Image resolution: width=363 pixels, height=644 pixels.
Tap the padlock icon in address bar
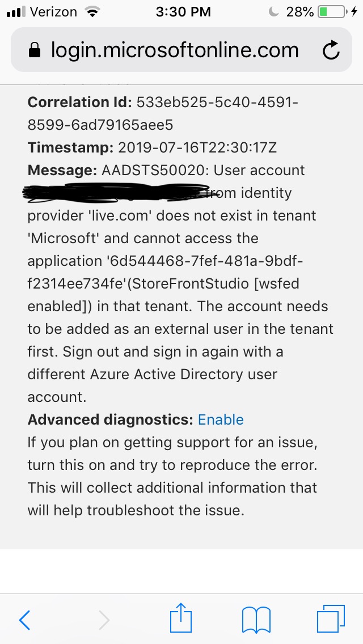coord(36,52)
